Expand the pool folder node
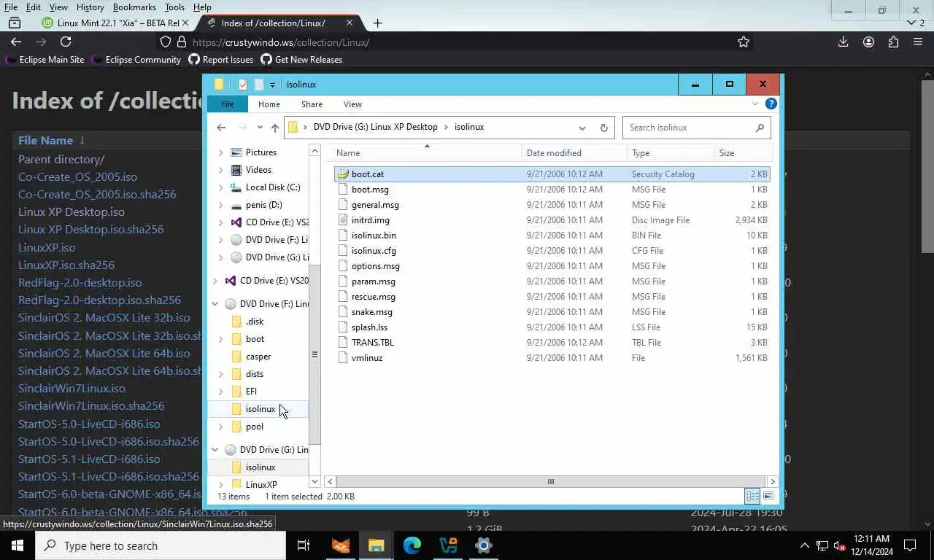This screenshot has height=560, width=934. (221, 427)
